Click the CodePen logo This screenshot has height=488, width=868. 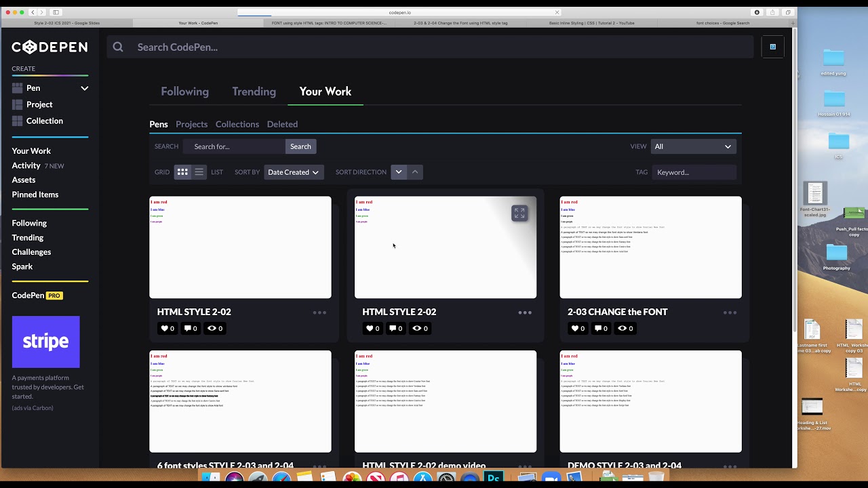(x=50, y=47)
